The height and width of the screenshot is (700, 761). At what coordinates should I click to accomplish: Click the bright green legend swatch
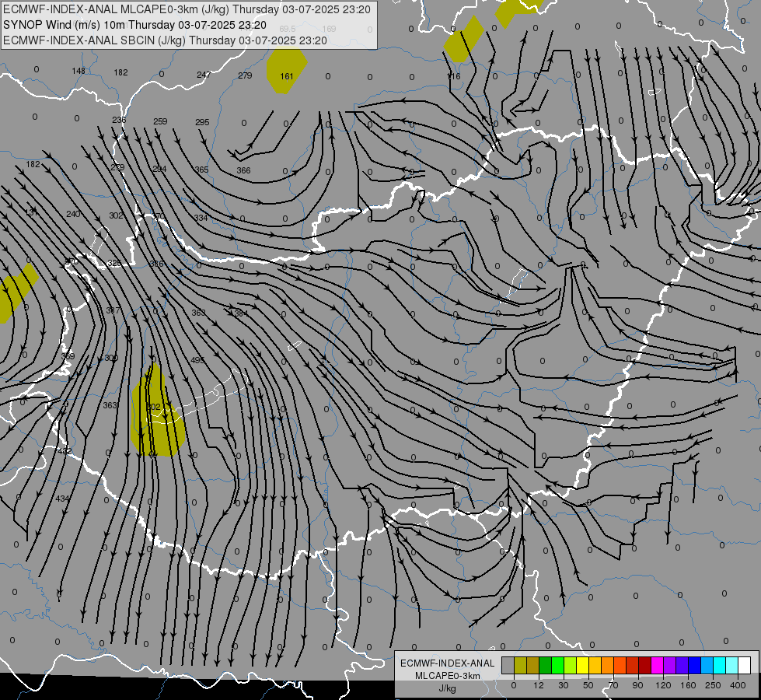click(x=557, y=665)
